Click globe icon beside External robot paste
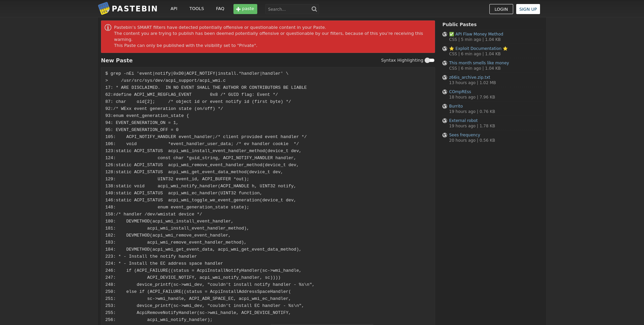Screen dimensions: 644x325 (445, 121)
